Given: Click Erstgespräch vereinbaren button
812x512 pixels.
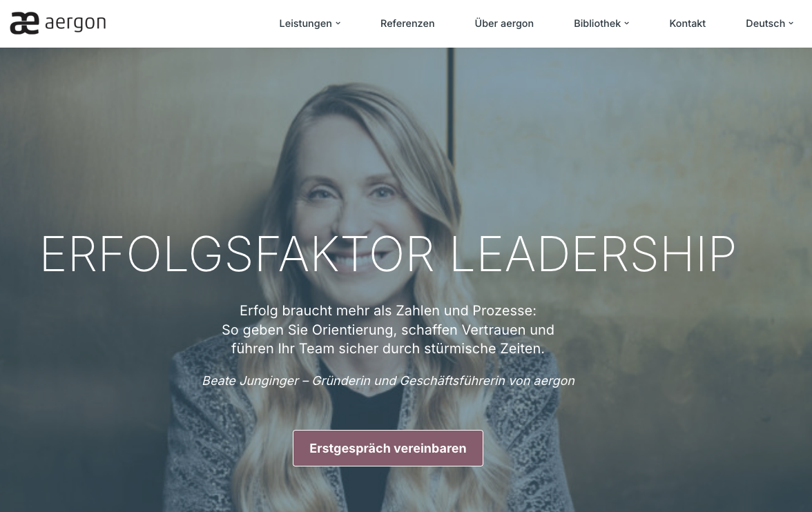Looking at the screenshot, I should pos(388,449).
